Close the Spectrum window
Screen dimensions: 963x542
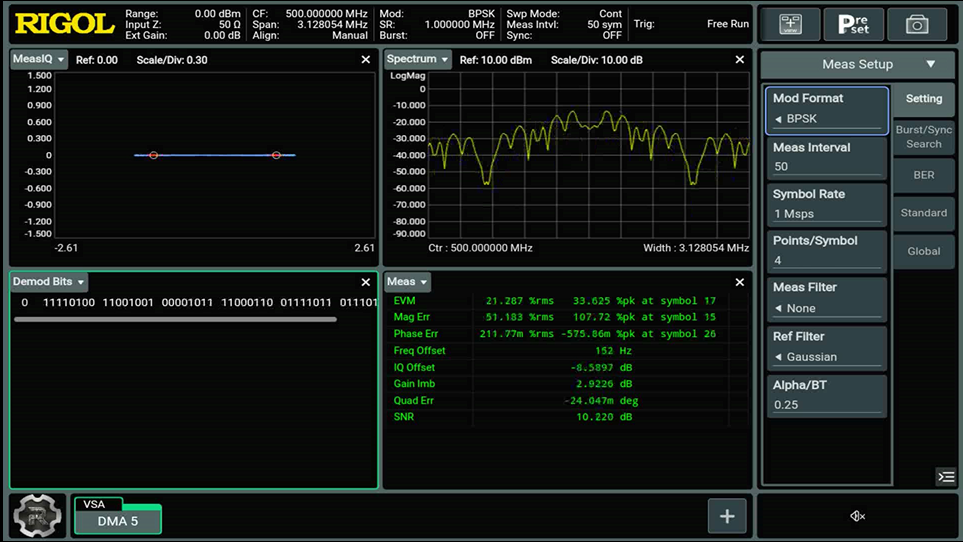(x=739, y=60)
